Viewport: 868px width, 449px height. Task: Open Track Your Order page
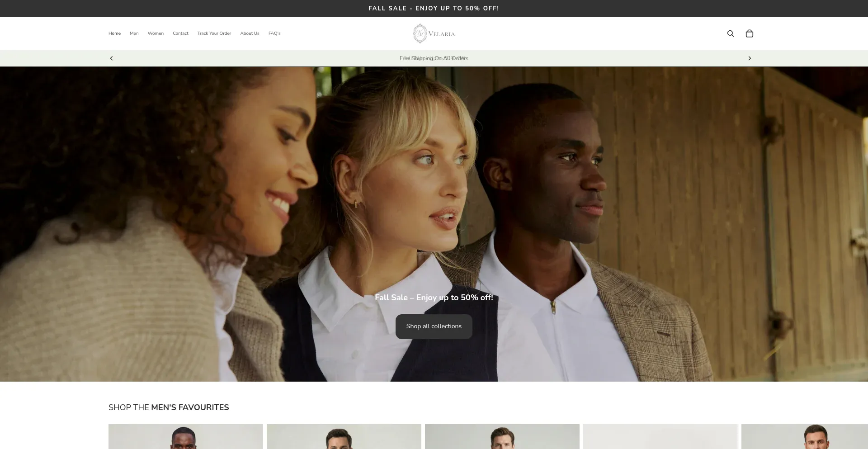tap(214, 33)
